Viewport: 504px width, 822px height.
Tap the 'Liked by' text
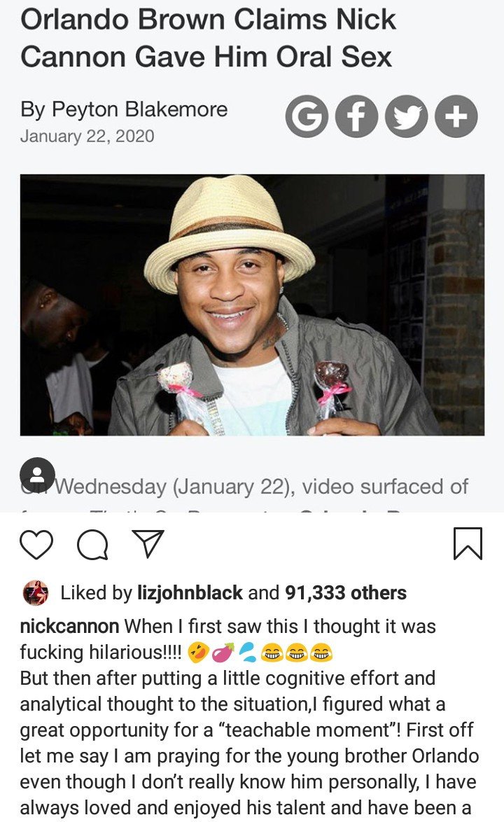coord(97,593)
